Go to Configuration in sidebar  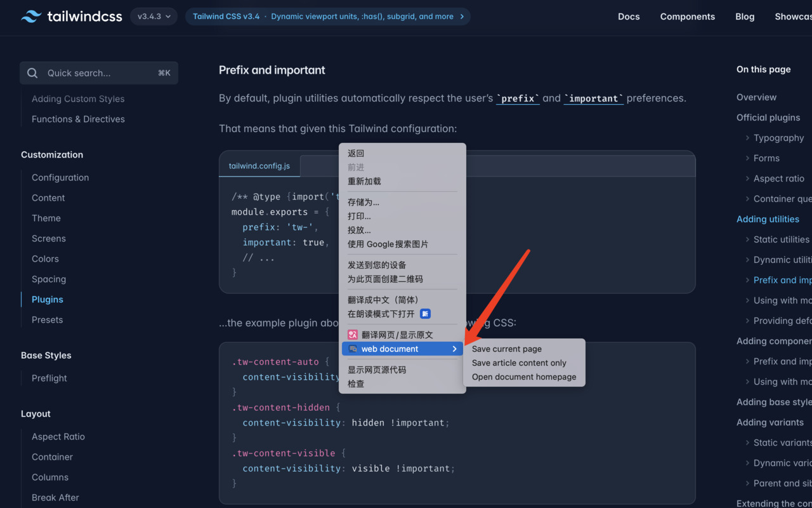point(60,177)
